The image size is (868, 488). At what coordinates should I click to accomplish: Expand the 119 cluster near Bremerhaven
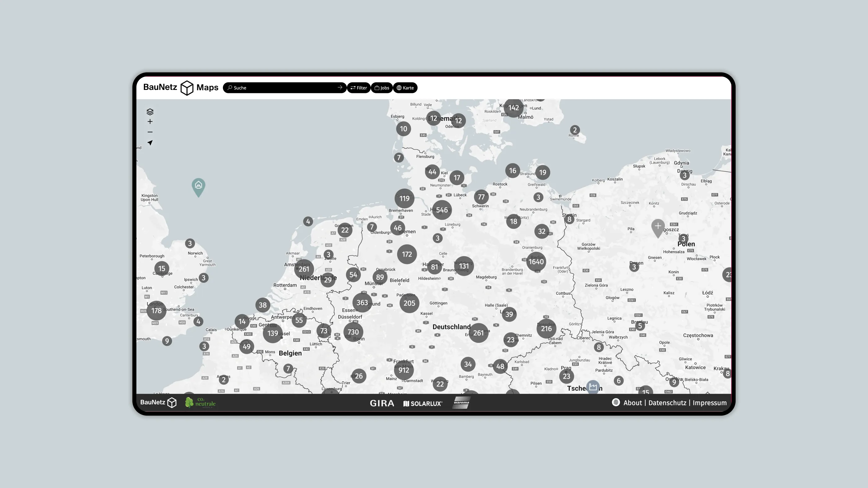pyautogui.click(x=404, y=198)
